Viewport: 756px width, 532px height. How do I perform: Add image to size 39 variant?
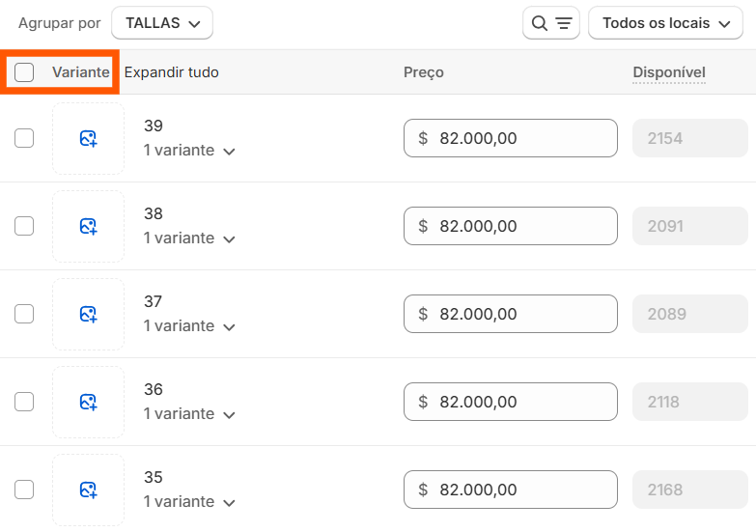88,138
